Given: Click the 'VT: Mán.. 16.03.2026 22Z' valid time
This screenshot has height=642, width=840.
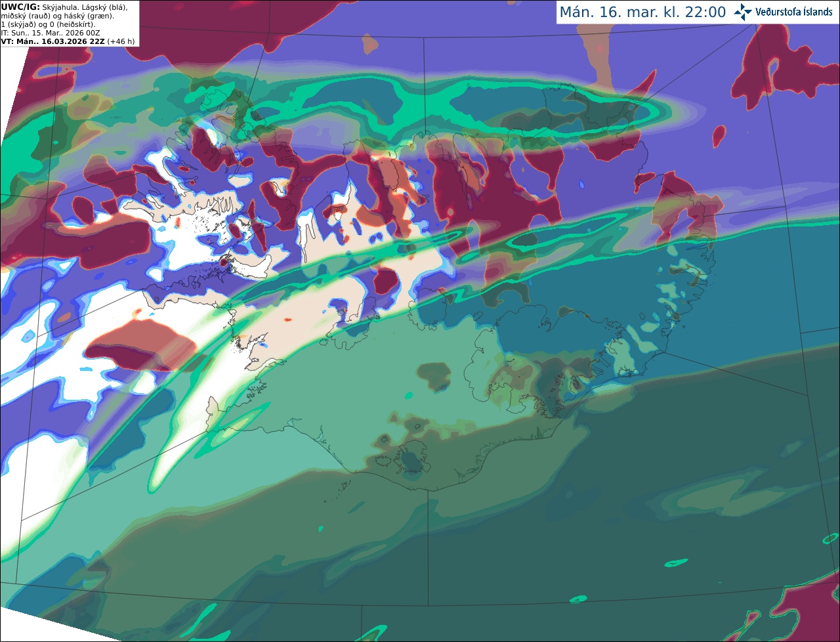Looking at the screenshot, I should coord(52,41).
